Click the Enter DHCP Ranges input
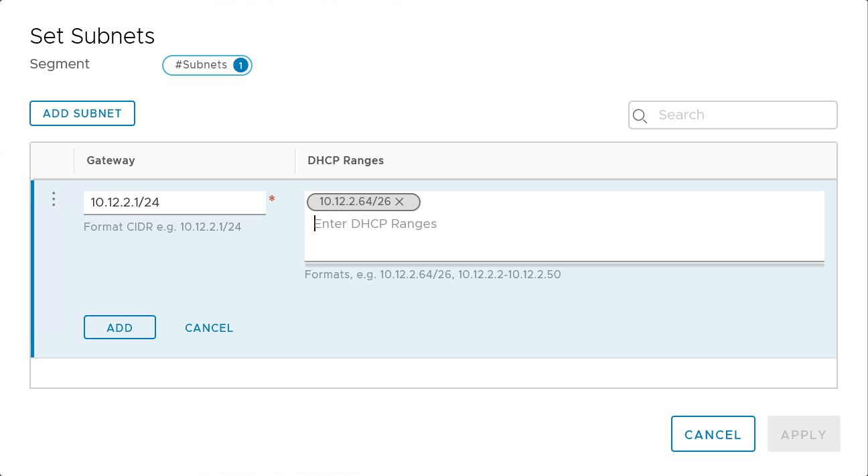The width and height of the screenshot is (868, 476). click(x=563, y=224)
